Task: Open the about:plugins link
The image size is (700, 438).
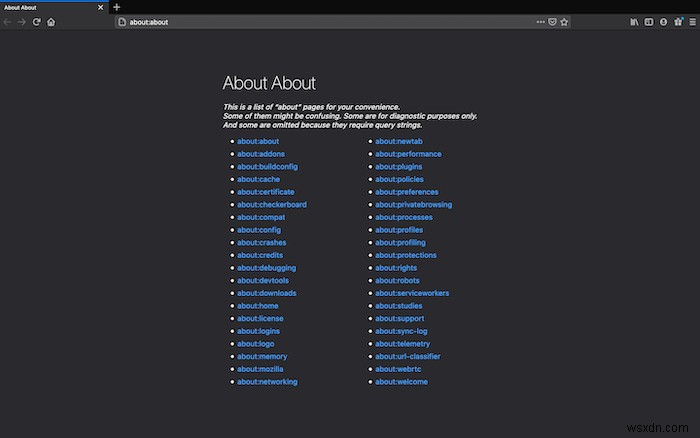Action: (x=399, y=167)
